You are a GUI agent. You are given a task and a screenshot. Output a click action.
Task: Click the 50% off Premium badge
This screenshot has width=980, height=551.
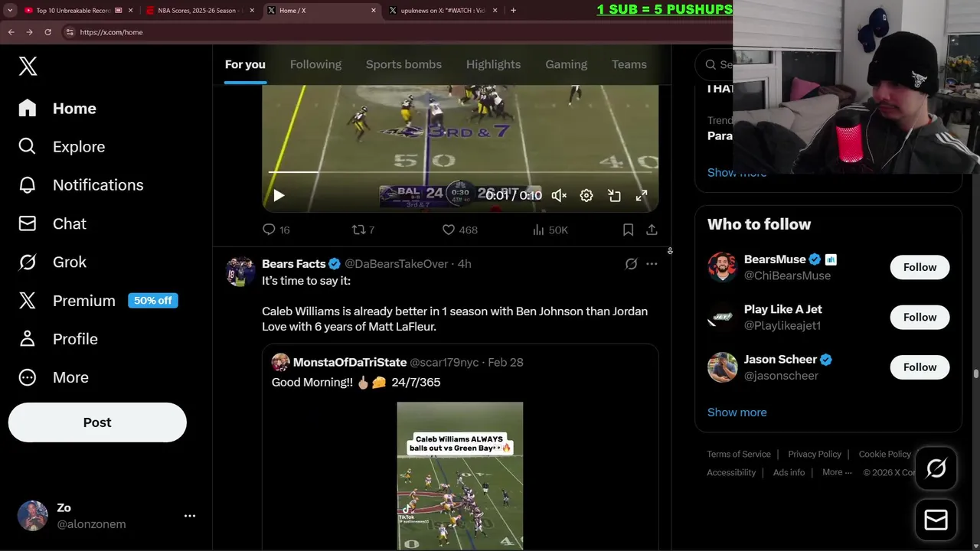pos(153,301)
